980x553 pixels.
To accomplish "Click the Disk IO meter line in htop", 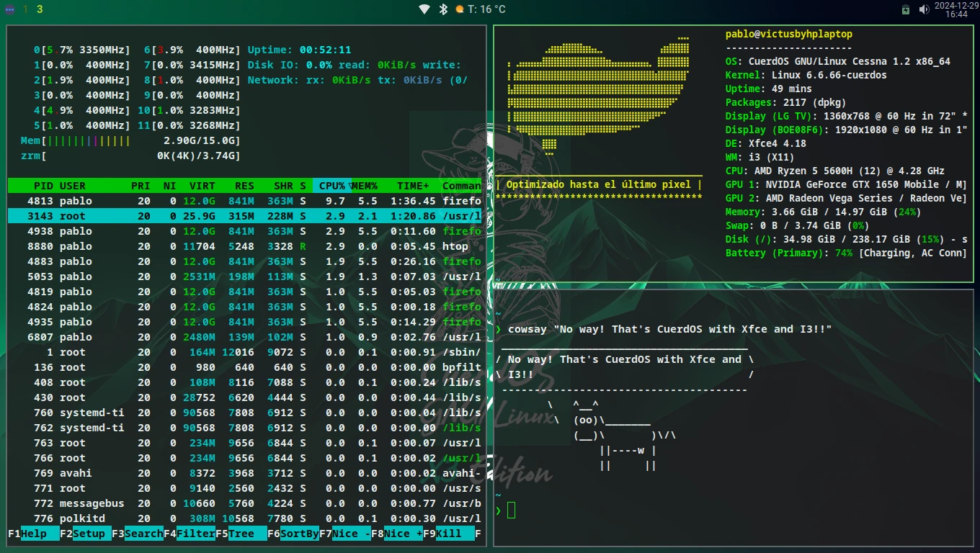I will click(355, 65).
